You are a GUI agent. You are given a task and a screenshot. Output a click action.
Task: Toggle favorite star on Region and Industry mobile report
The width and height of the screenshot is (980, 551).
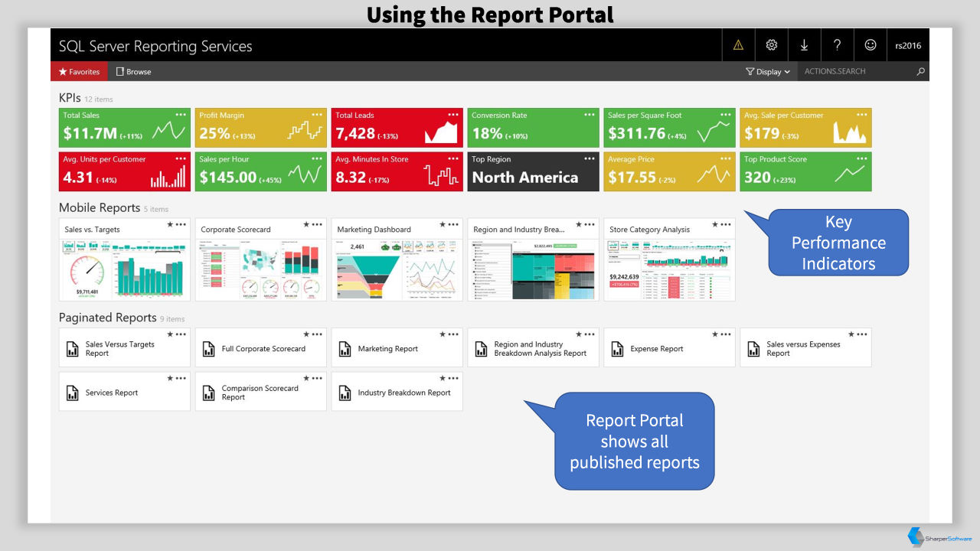click(x=579, y=224)
